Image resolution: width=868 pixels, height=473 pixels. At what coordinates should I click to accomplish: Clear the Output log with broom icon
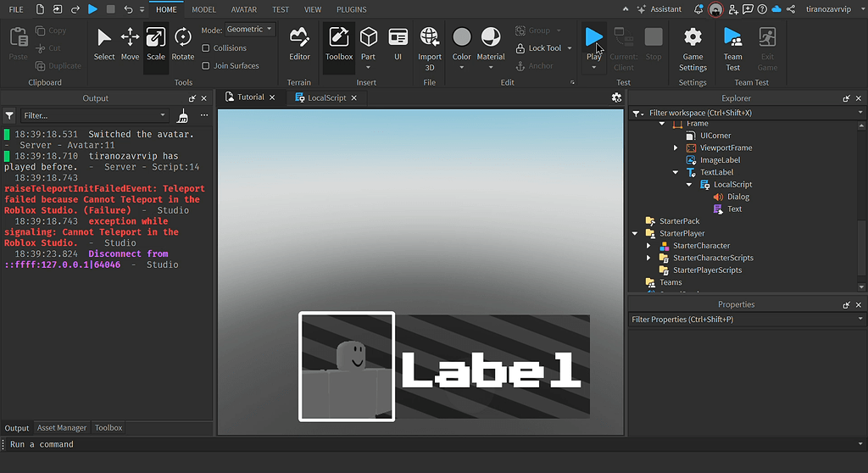pos(182,115)
